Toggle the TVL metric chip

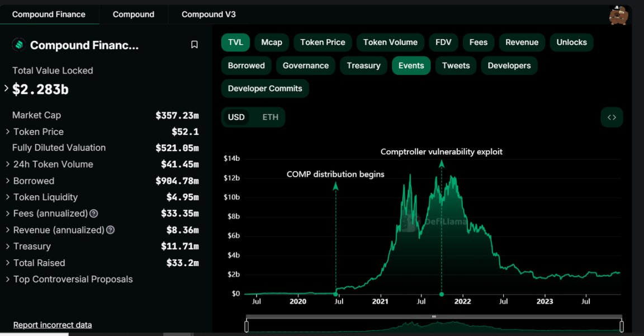[235, 42]
